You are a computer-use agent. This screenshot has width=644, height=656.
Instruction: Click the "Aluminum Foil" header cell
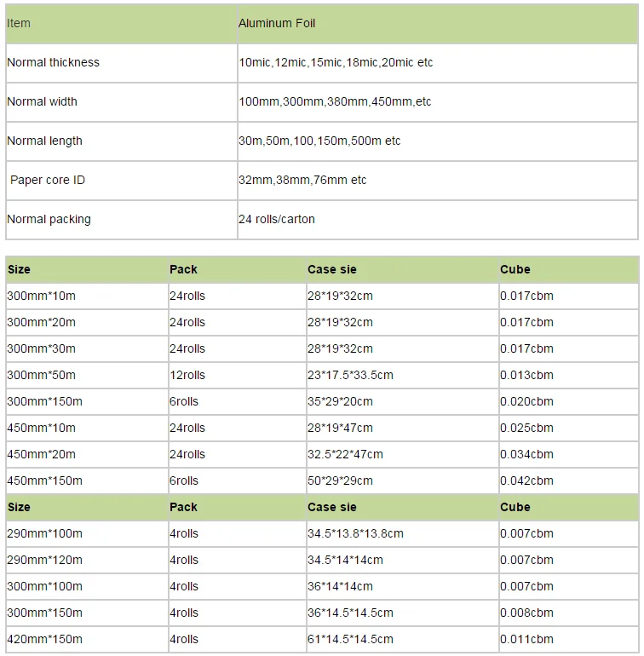coord(277,23)
